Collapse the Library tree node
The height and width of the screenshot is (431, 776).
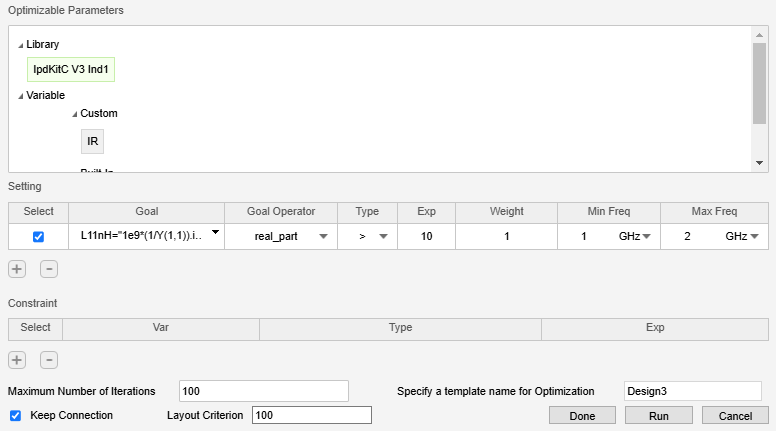click(x=21, y=45)
